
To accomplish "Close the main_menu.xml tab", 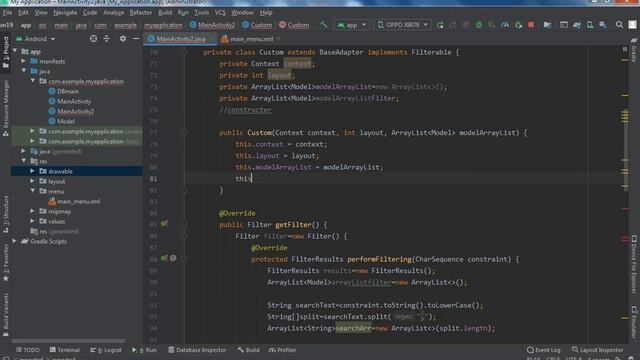I will point(278,39).
